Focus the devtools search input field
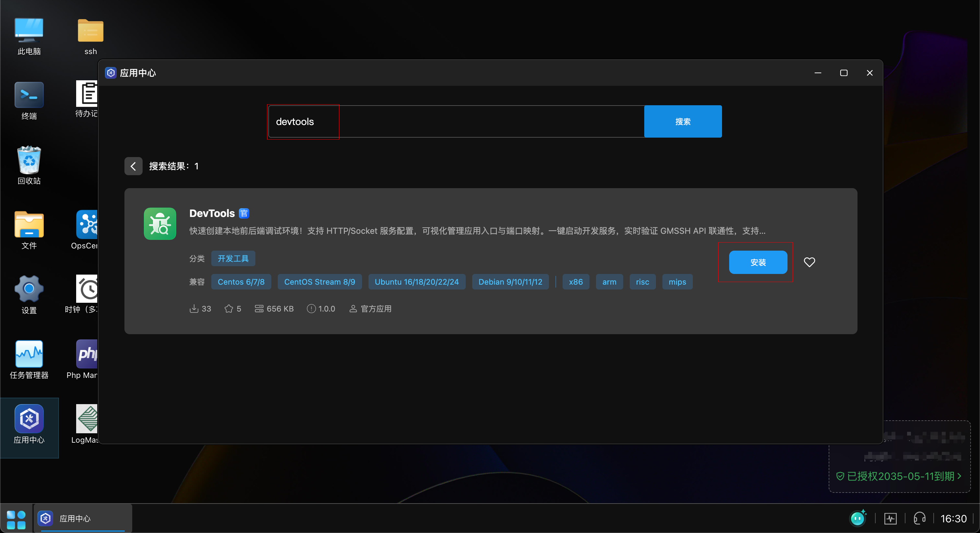Screen dimensions: 980x533 (456, 121)
